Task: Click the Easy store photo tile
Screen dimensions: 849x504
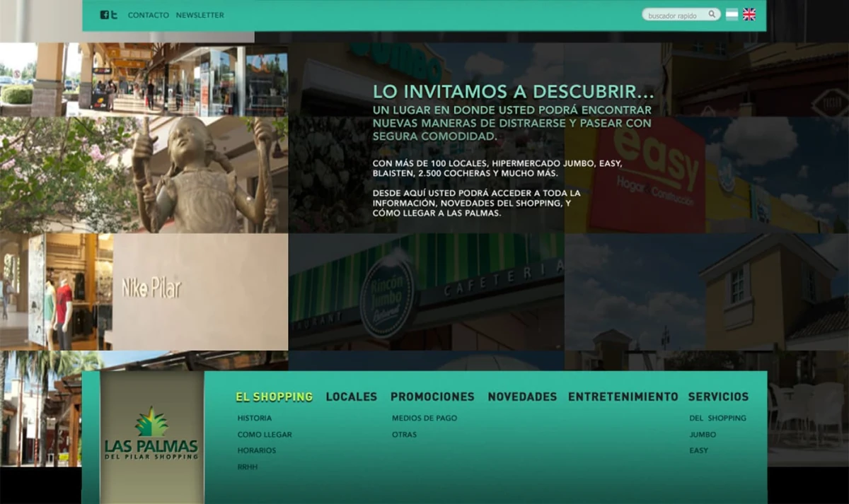Action: [707, 175]
